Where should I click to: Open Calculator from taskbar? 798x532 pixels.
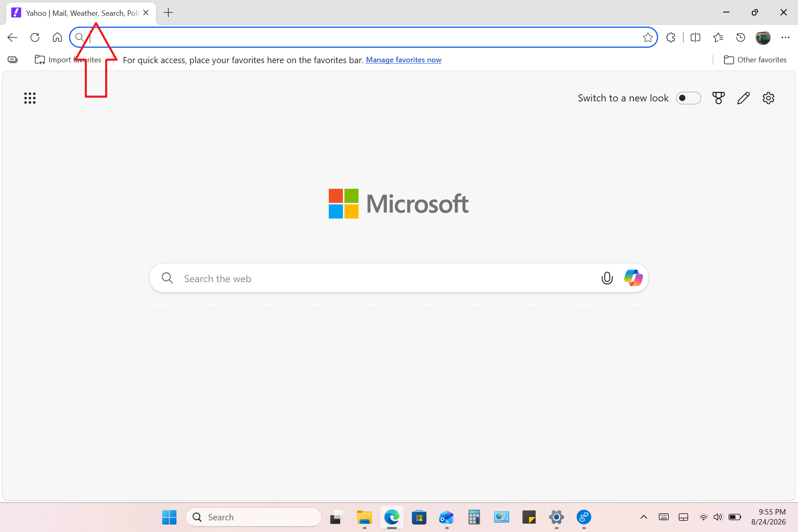[x=474, y=517]
